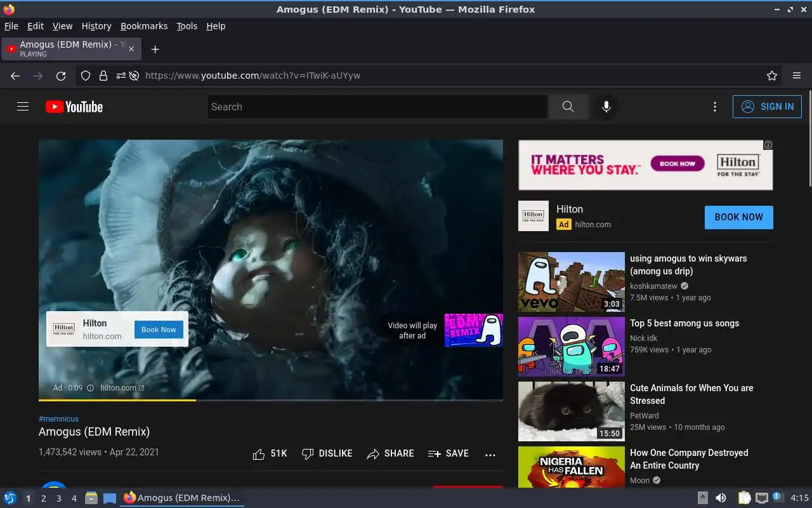Click the network tray icon
Viewport: 812px width, 508px height.
(x=762, y=498)
